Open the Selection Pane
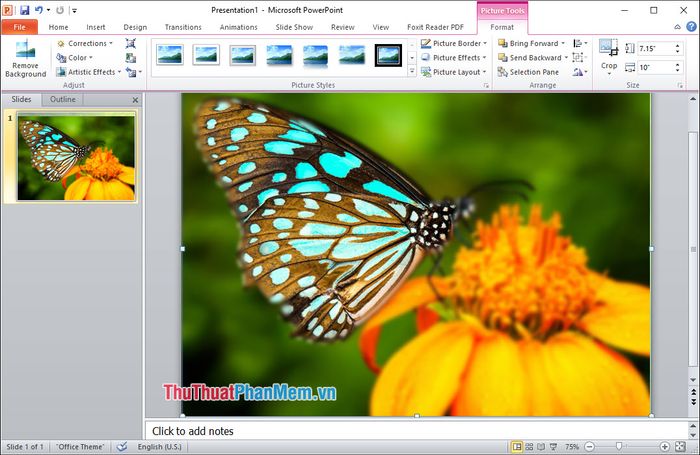Viewport: 700px width, 455px height. point(528,72)
